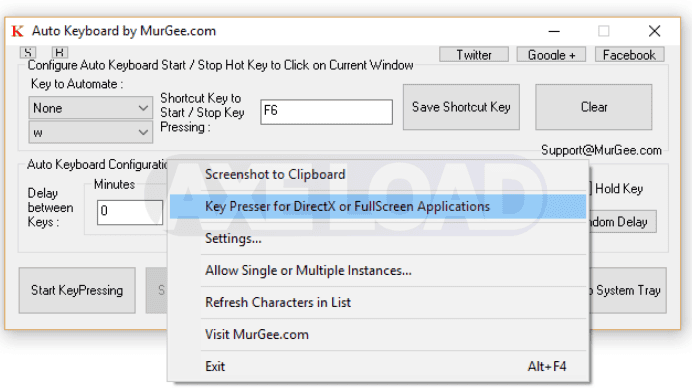692x392 pixels.
Task: Close the Auto Keyboard window
Action: pos(654,31)
